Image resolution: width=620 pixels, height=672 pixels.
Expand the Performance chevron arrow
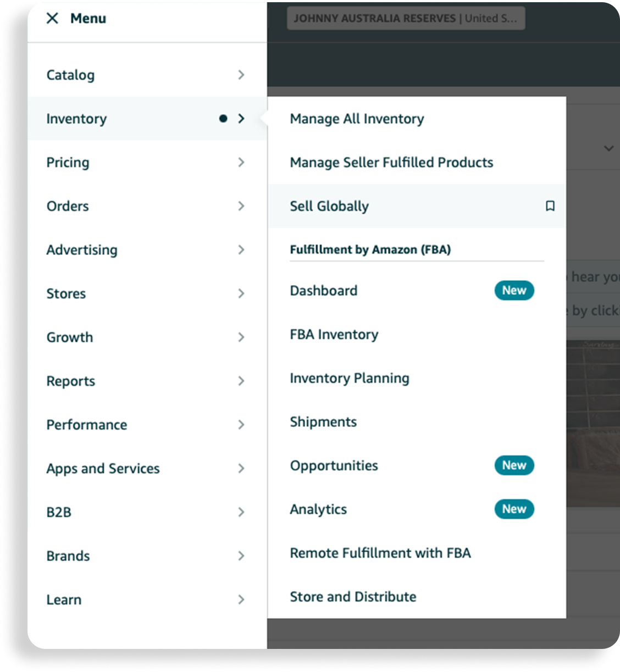[241, 424]
